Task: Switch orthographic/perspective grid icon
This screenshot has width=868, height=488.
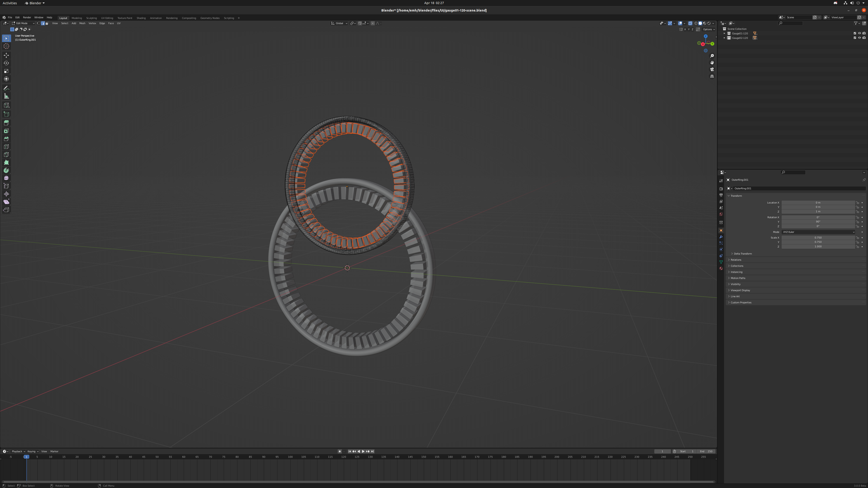Action: [712, 76]
